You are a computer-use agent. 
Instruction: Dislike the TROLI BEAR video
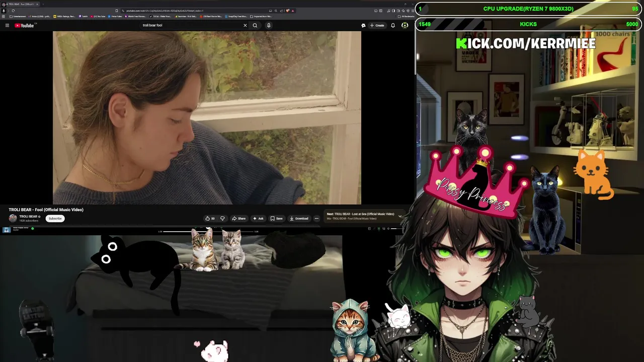point(222,218)
